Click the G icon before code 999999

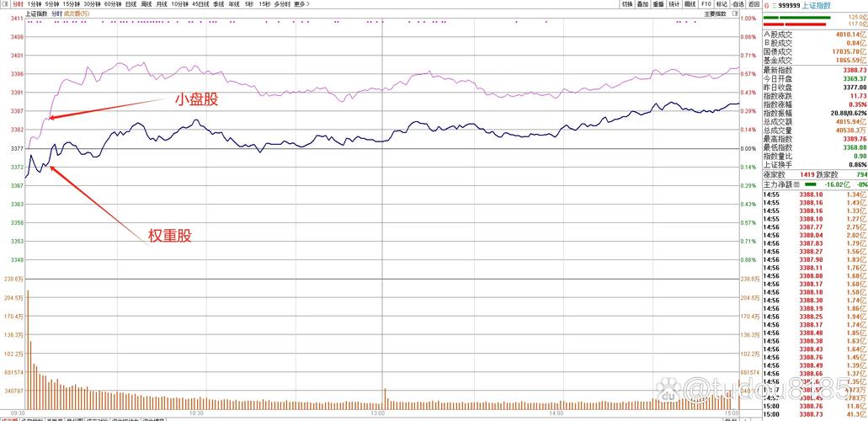(x=765, y=5)
